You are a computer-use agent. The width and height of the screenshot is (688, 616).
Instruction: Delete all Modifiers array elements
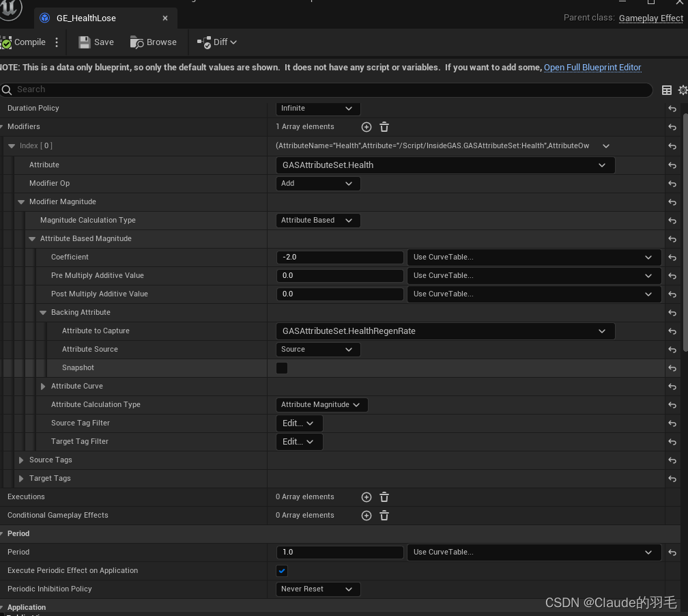point(384,127)
